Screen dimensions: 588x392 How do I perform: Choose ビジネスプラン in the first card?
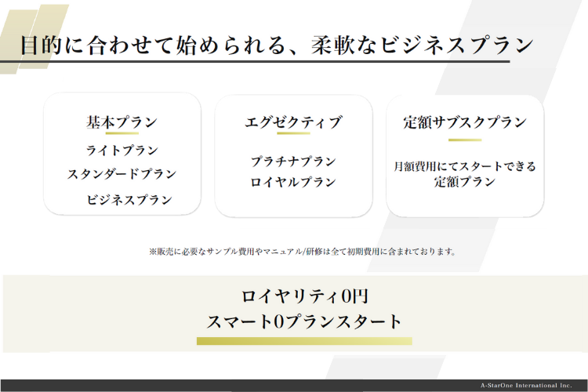[x=129, y=199]
